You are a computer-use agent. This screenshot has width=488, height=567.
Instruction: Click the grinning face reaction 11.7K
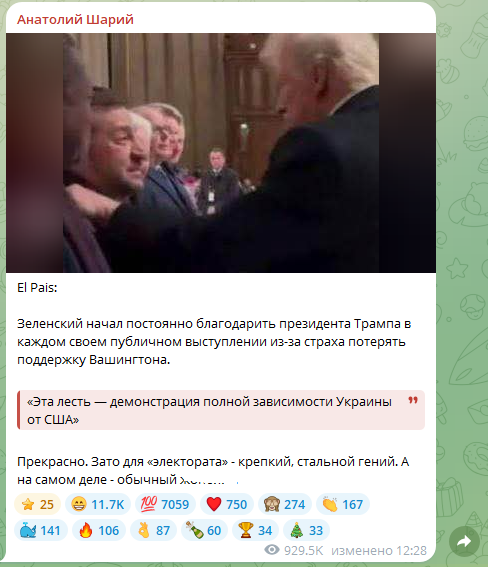point(98,504)
